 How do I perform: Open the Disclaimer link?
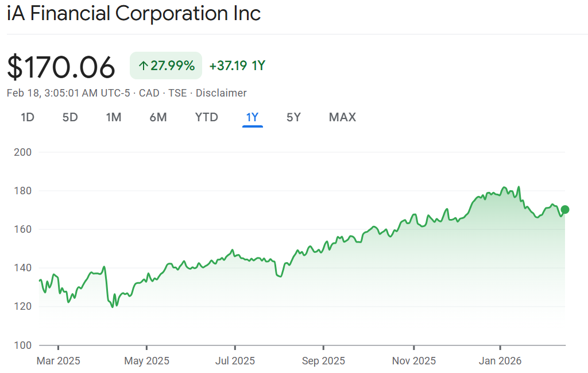coord(221,93)
